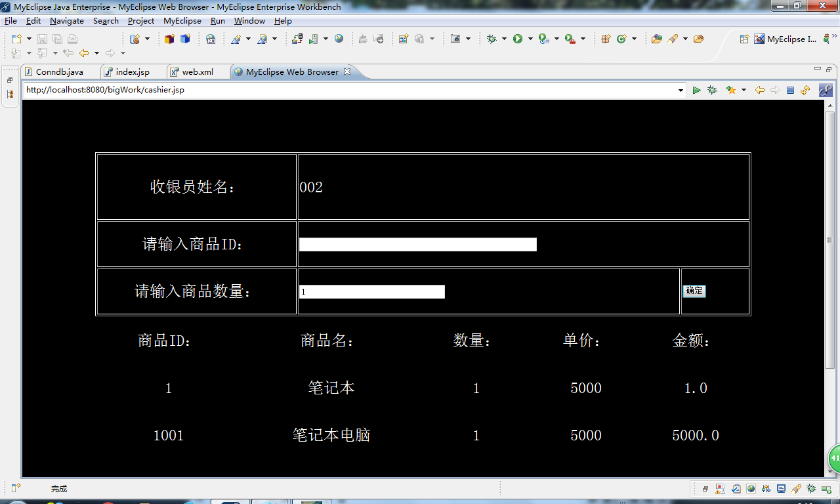840x504 pixels.
Task: Click the browser add bookmark star icon
Action: (x=731, y=91)
